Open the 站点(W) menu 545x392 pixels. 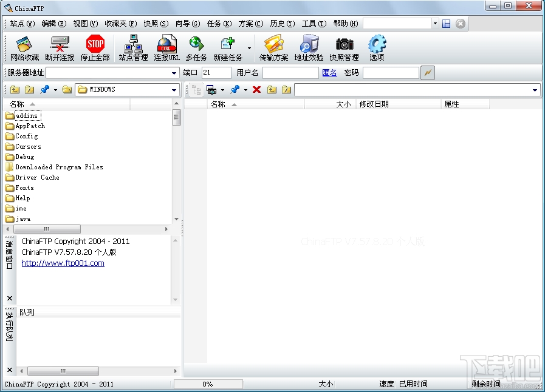click(x=22, y=24)
